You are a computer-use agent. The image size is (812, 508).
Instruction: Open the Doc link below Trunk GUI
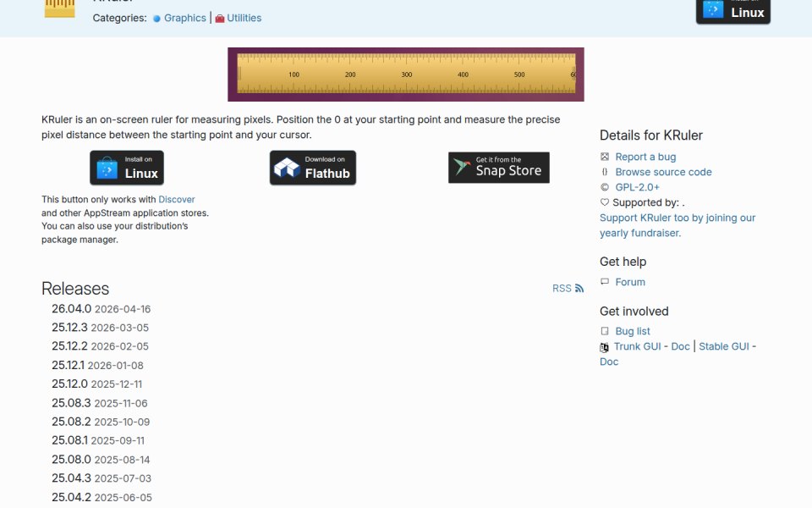click(609, 362)
